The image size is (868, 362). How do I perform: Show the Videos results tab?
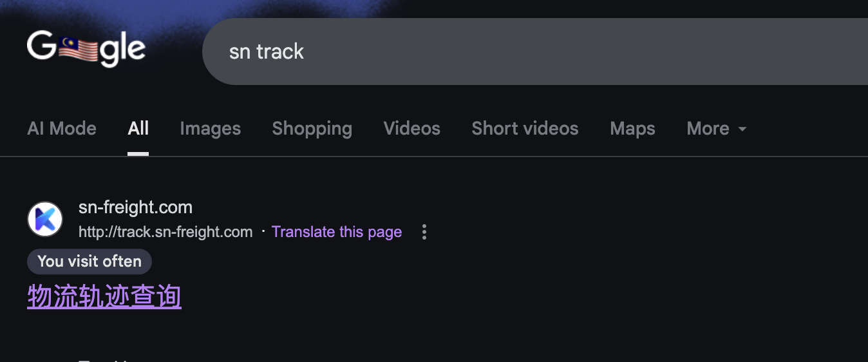tap(412, 129)
